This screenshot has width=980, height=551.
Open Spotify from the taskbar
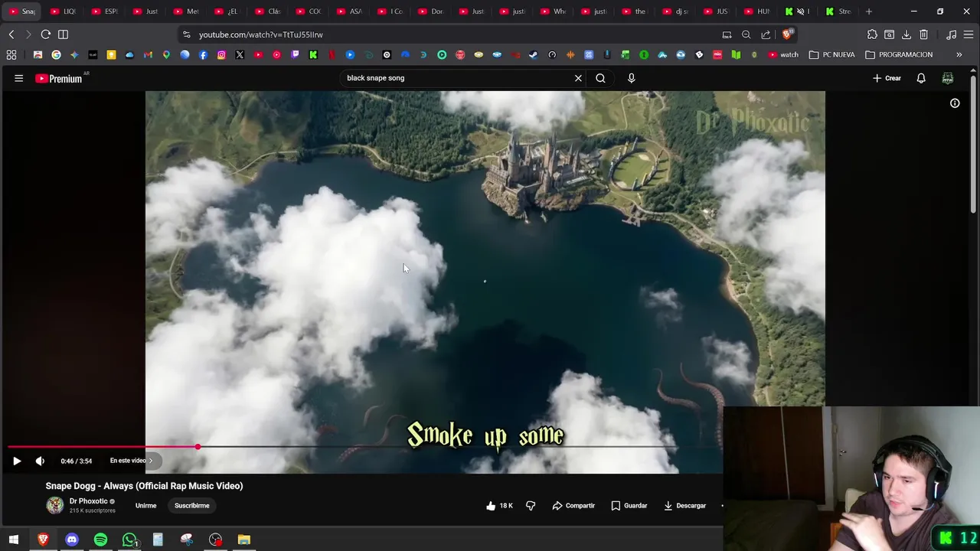100,540
